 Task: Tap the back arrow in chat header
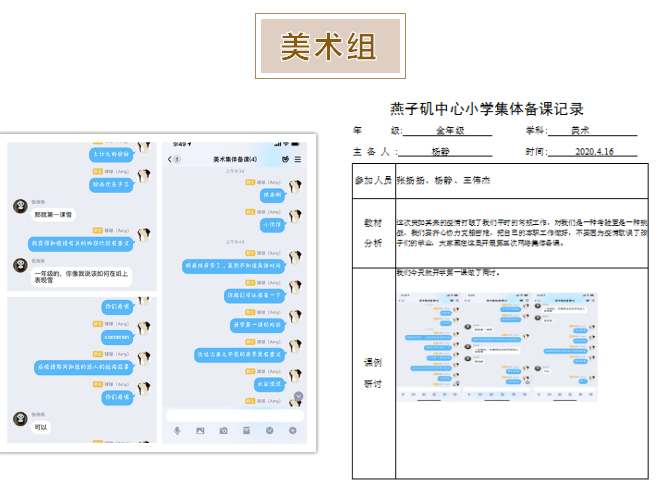pos(169,160)
